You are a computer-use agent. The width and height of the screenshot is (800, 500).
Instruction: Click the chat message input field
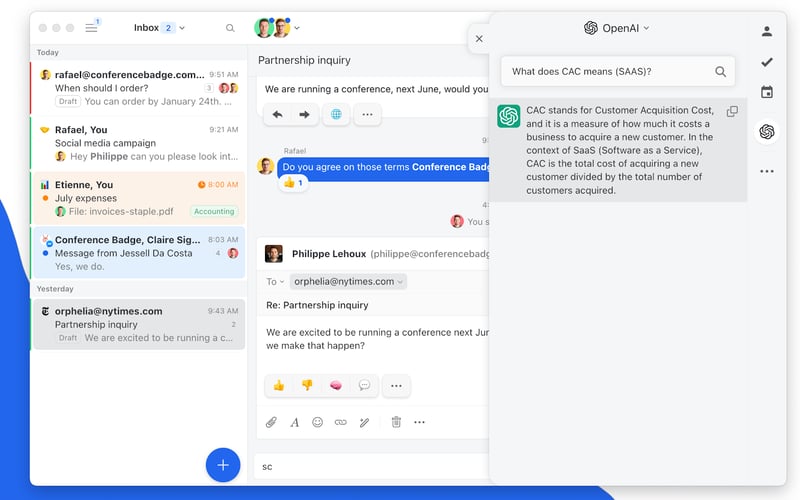point(371,467)
